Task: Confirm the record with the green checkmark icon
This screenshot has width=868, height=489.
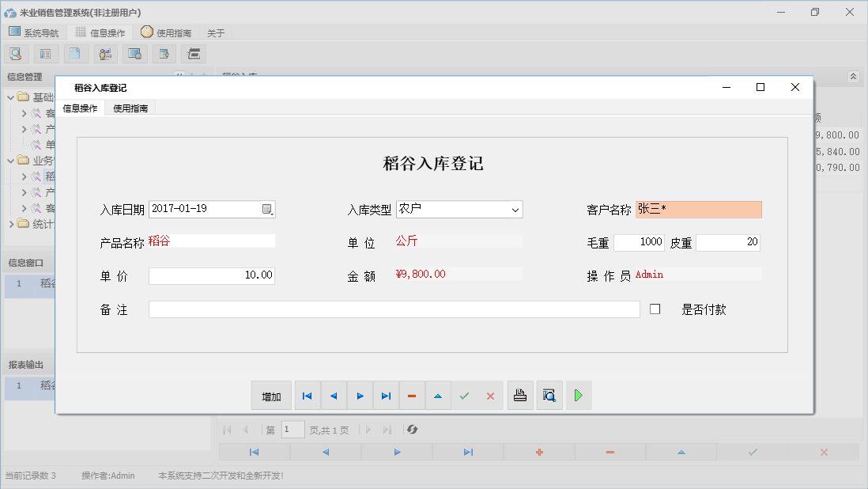Action: point(464,395)
